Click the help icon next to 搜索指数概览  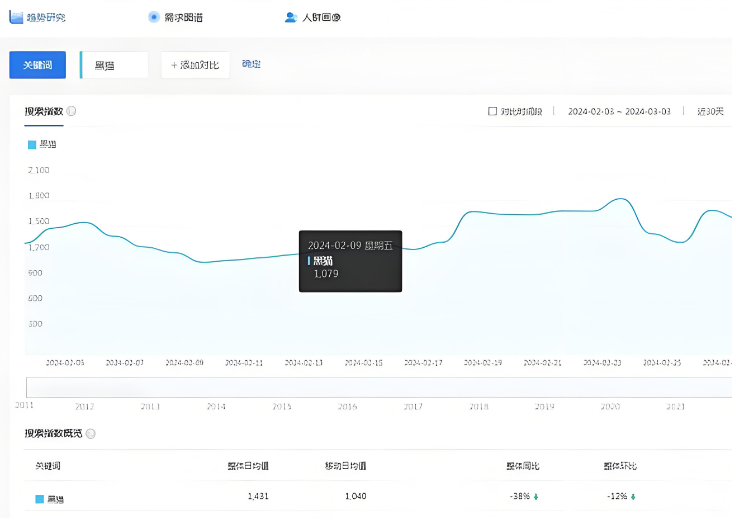tap(91, 434)
